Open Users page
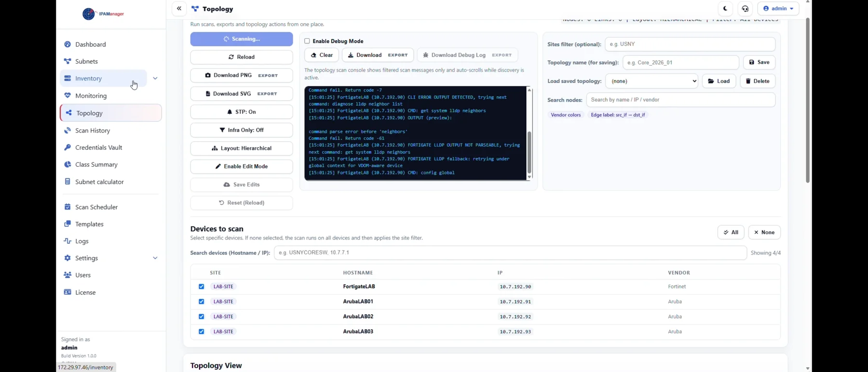The height and width of the screenshot is (372, 868). point(83,275)
